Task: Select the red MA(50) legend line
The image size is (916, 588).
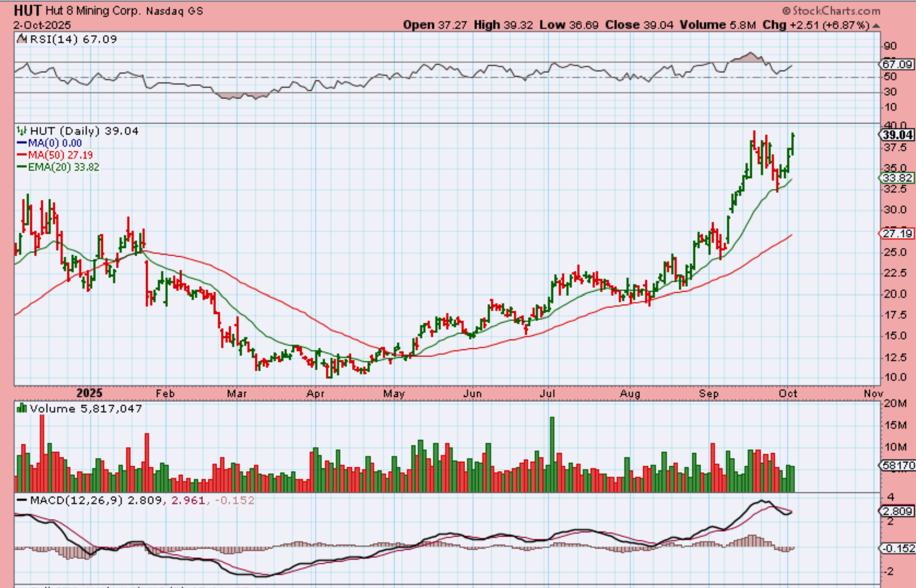Action: click(x=21, y=155)
